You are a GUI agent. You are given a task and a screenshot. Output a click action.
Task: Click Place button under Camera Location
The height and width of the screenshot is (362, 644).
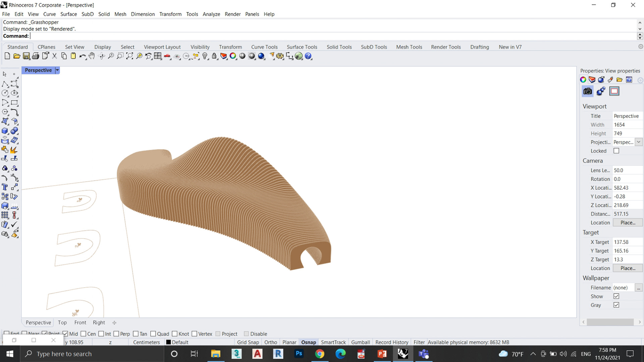(627, 222)
